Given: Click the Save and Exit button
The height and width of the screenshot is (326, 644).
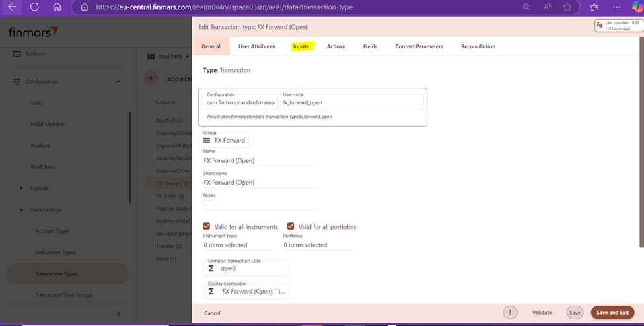Looking at the screenshot, I should click(612, 312).
